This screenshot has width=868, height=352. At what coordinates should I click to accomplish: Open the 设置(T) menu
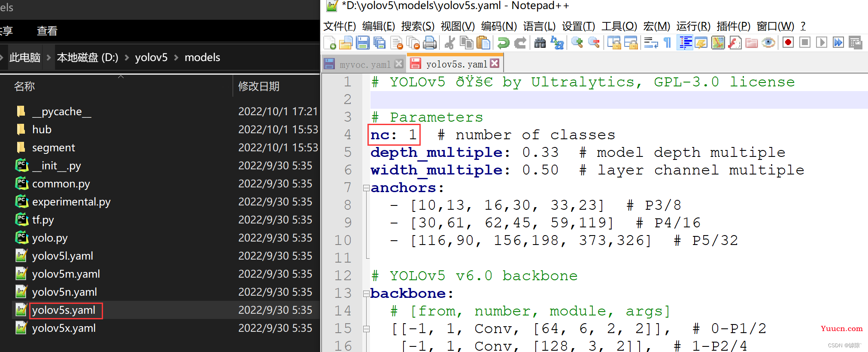pos(579,26)
